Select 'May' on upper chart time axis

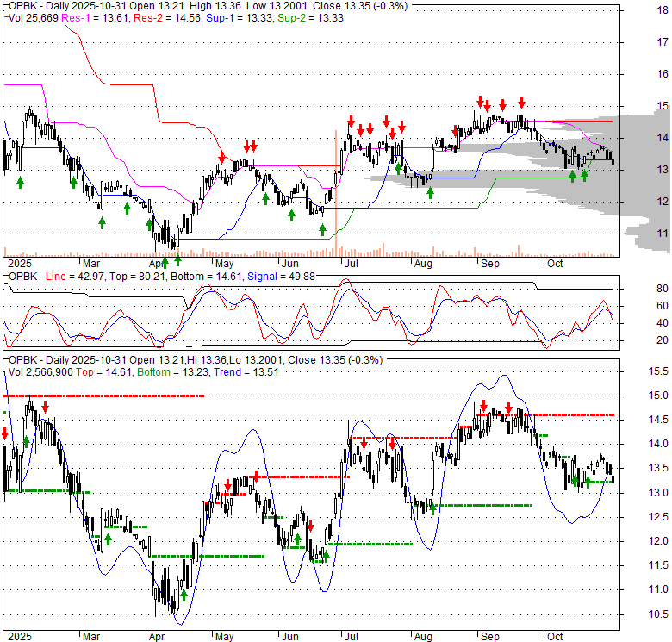(x=224, y=264)
